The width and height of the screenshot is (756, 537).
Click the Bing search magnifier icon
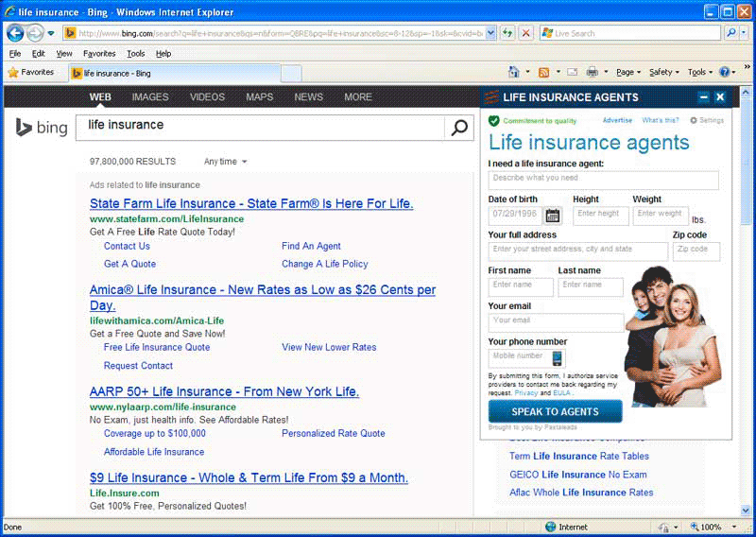point(459,128)
